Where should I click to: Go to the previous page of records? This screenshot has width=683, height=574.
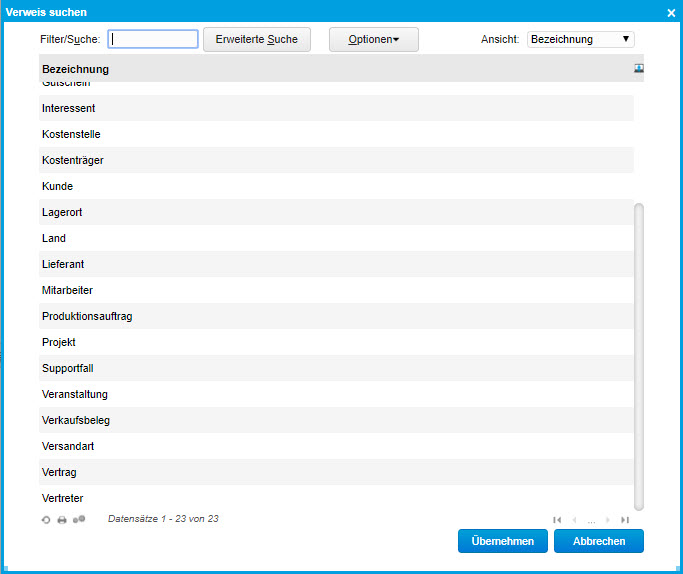coord(574,520)
